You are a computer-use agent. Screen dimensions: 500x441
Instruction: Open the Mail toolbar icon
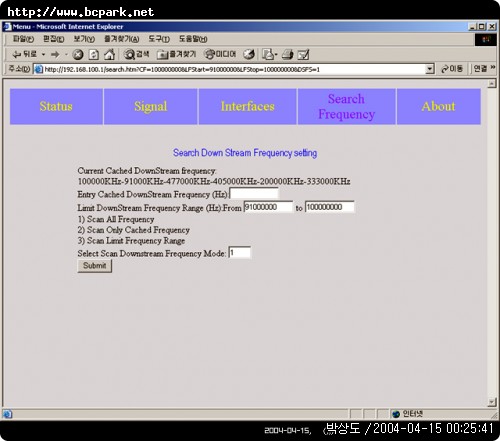267,54
